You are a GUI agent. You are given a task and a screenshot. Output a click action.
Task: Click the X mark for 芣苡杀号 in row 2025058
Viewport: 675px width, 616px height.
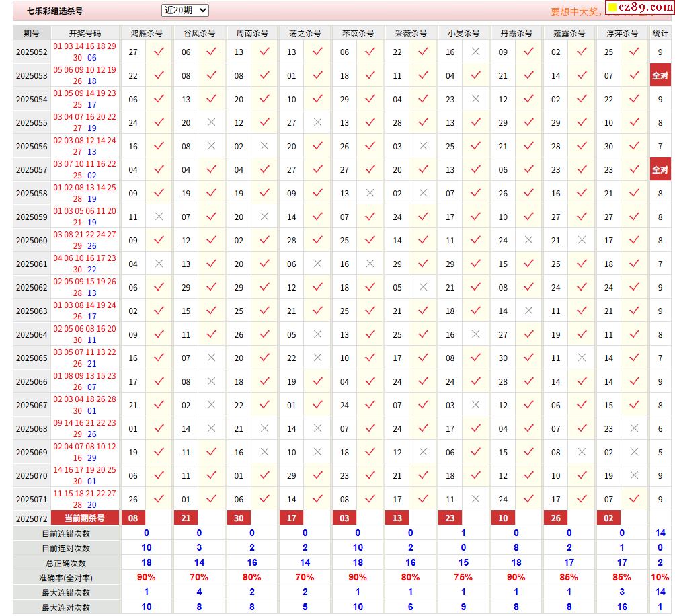(370, 193)
